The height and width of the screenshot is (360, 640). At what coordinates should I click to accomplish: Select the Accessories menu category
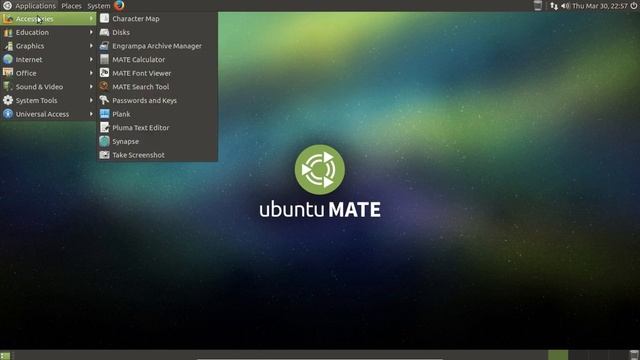tap(48, 19)
